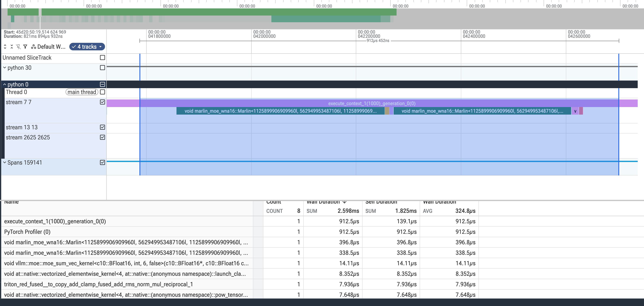Click the teal block in the overview minimap
This screenshot has width=644, height=306.
326,19
